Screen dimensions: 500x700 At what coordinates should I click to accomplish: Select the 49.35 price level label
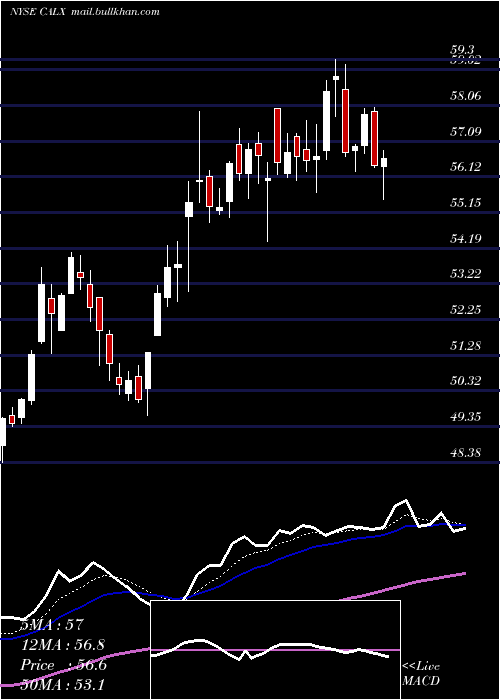466,417
